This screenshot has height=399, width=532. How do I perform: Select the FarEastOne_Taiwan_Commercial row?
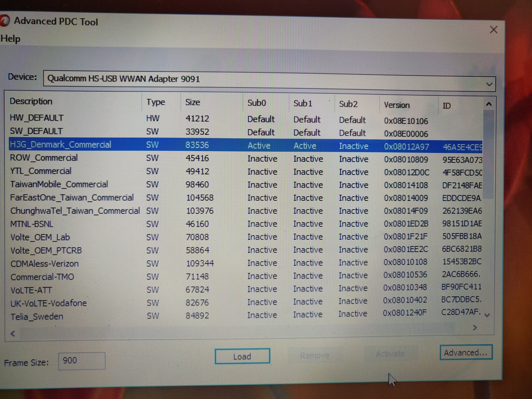coord(245,198)
